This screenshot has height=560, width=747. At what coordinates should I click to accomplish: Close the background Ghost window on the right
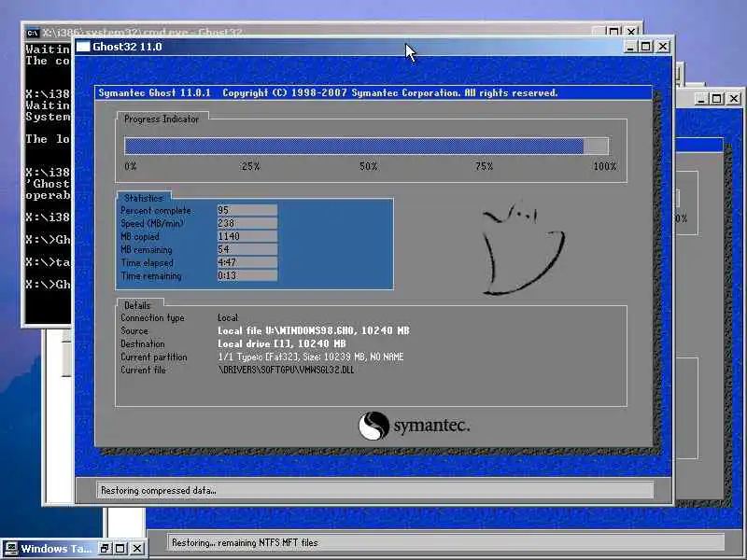[734, 99]
